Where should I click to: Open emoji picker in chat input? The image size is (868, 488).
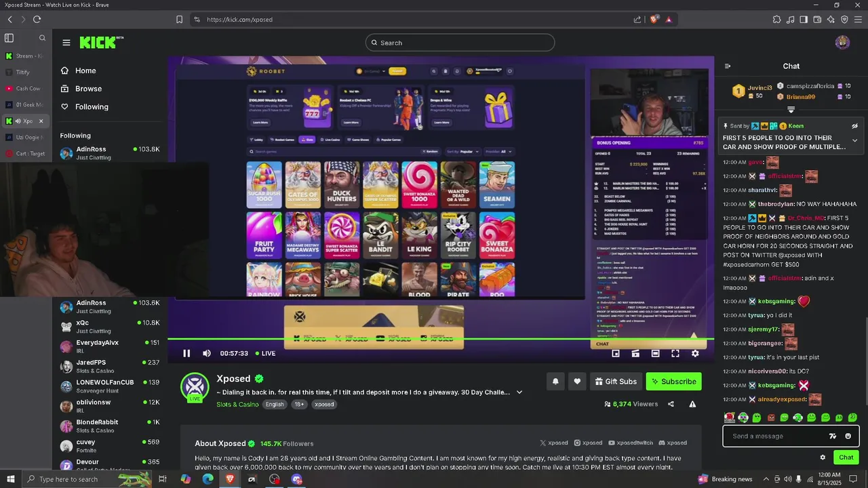(848, 436)
